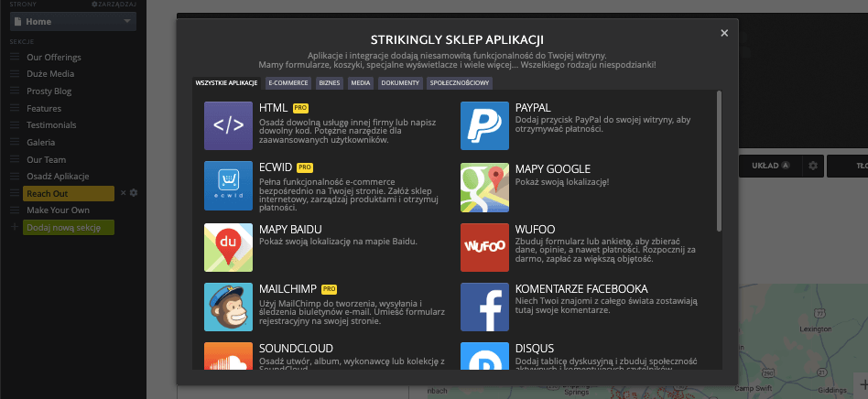Screen dimensions: 868x399
Task: Go to Our Team section
Action: (47, 159)
